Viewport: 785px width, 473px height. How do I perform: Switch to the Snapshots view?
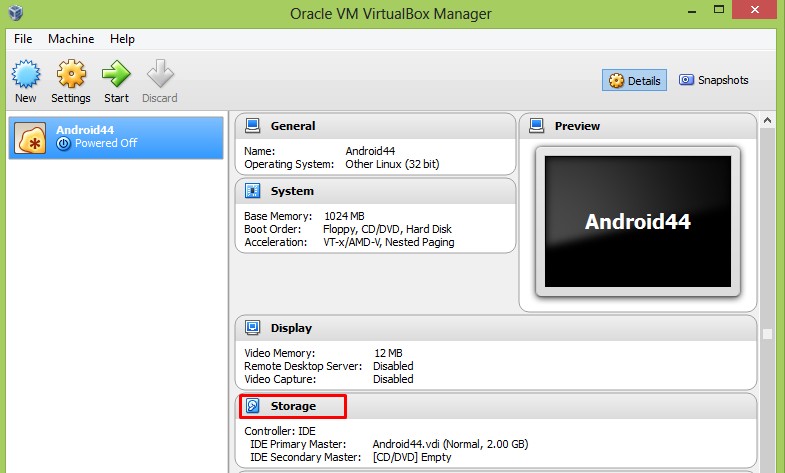coord(713,80)
